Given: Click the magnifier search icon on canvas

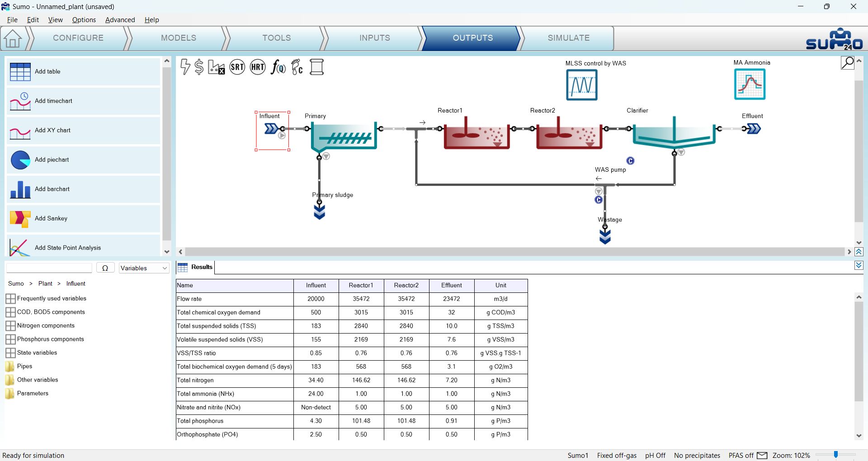Looking at the screenshot, I should (x=848, y=63).
